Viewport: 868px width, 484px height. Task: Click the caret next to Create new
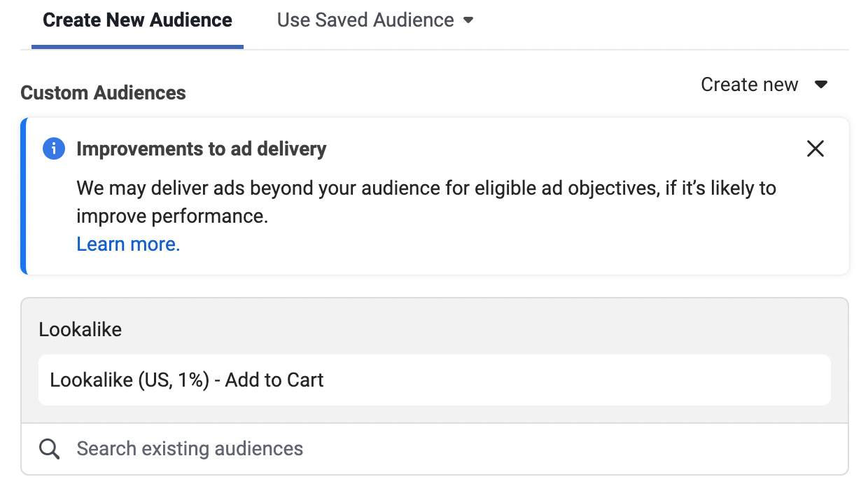click(x=821, y=85)
